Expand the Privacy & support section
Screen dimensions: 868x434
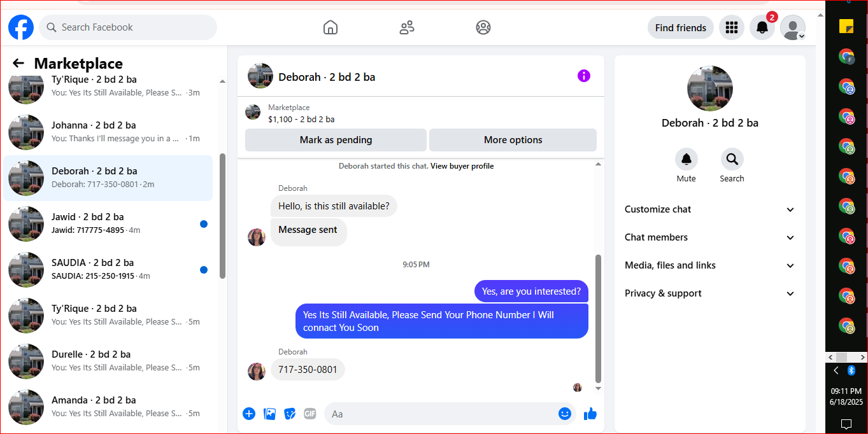(x=709, y=293)
